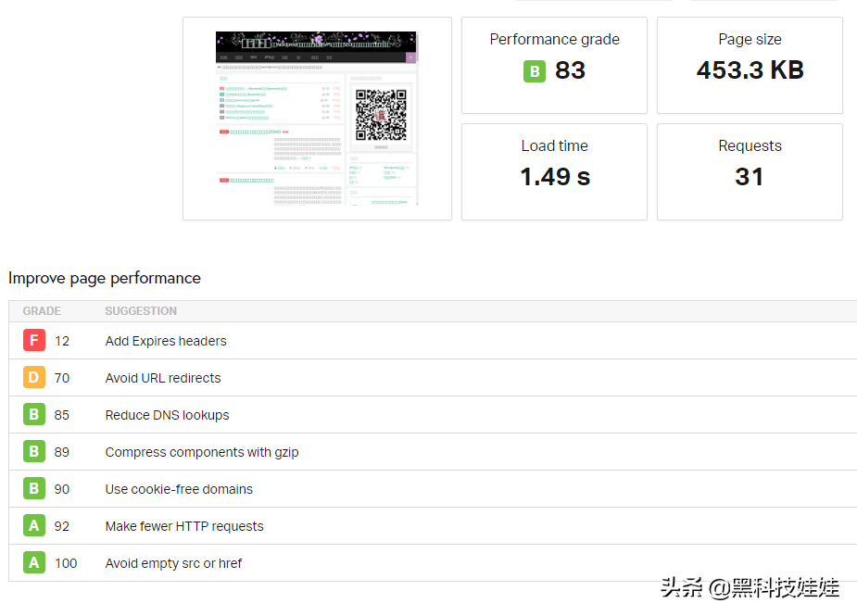The image size is (857, 616).
Task: Click the QR code inside the site preview
Action: click(381, 115)
